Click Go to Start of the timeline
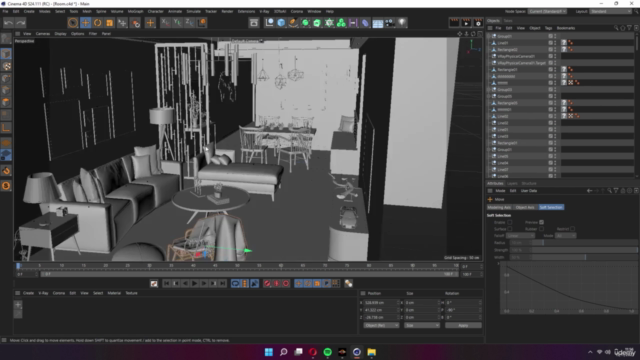The image size is (640, 360). tap(167, 283)
